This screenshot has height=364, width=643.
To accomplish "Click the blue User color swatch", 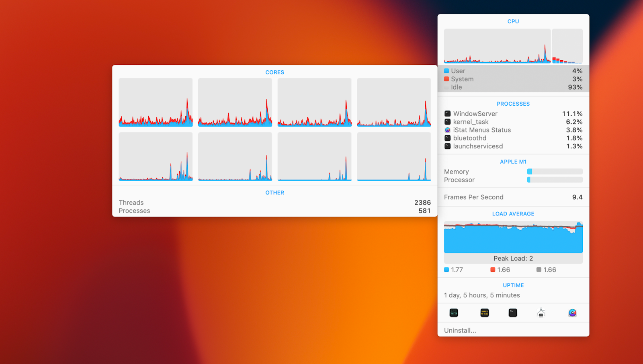I will tap(446, 71).
